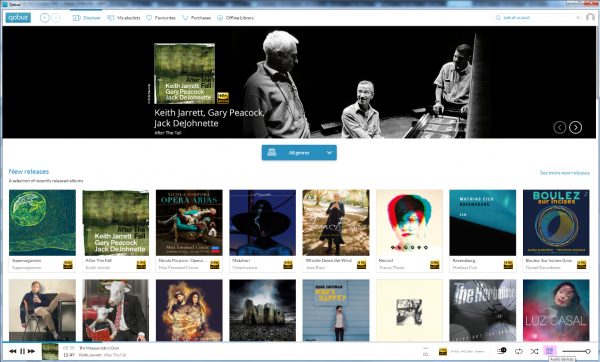
Task: Go back with the navigation arrow
Action: [x=45, y=18]
